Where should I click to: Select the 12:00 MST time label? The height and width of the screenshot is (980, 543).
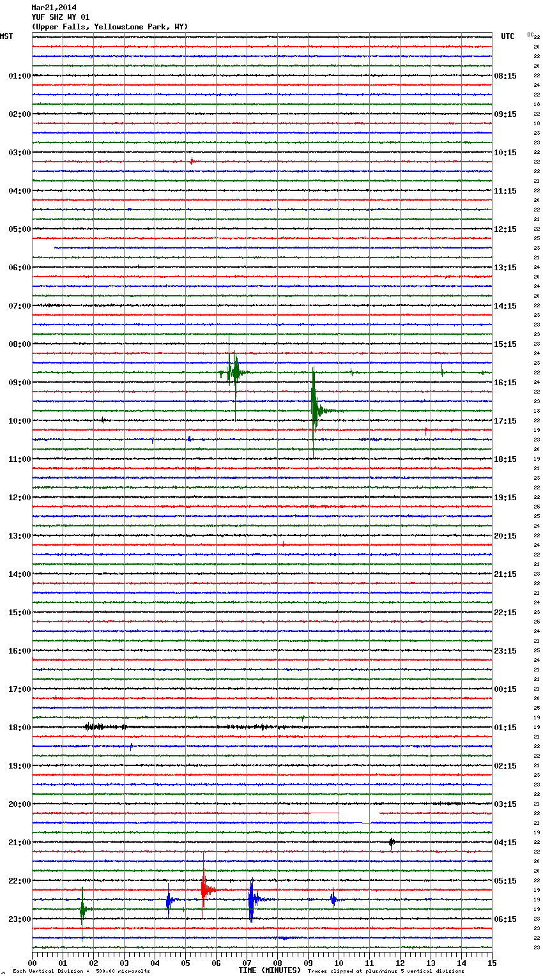tap(20, 498)
